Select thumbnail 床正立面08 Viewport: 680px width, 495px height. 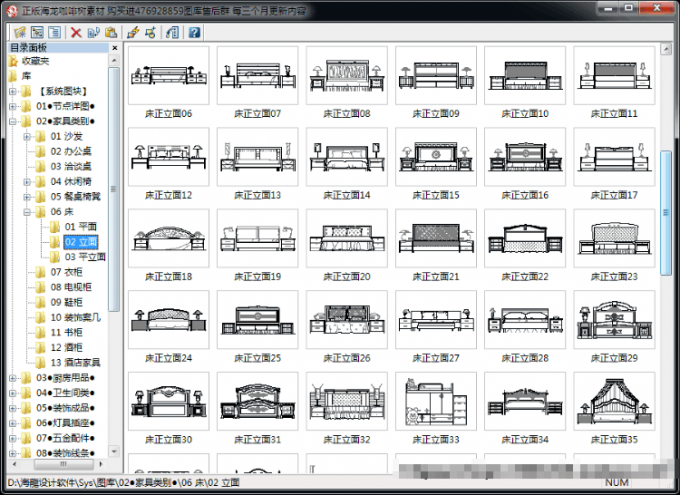347,75
